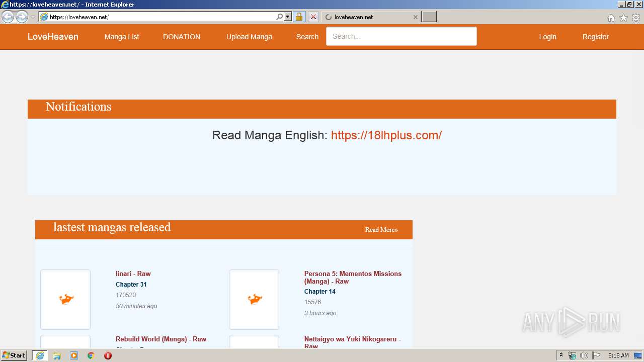Open the security lock report icon

(299, 17)
